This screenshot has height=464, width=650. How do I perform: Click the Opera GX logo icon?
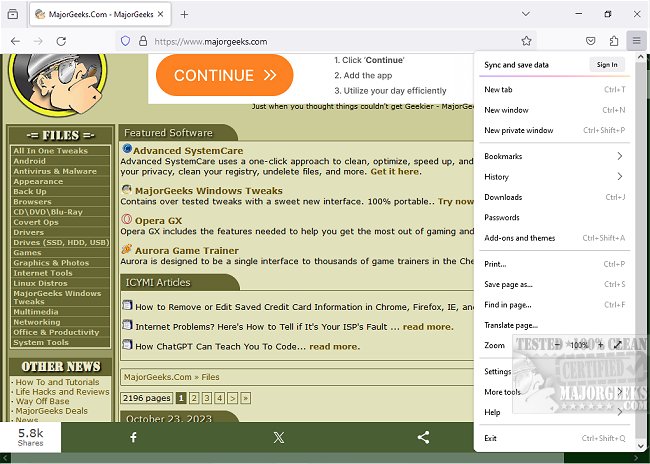pyautogui.click(x=127, y=219)
